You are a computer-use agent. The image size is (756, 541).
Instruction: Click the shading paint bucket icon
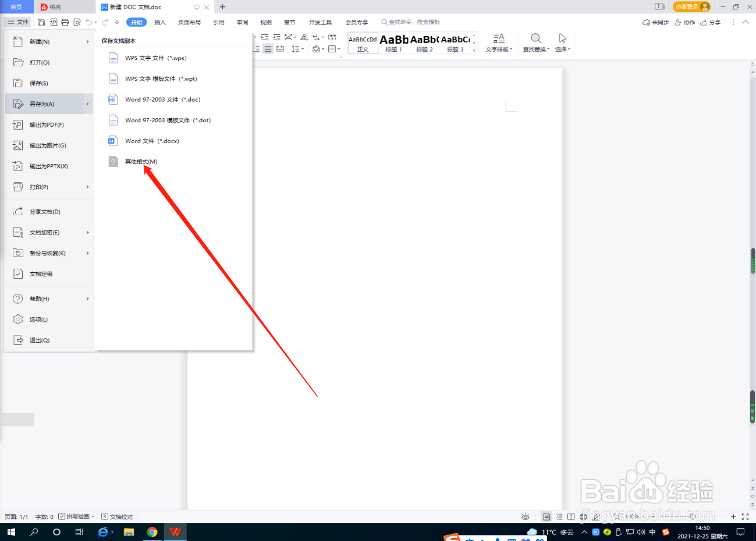click(316, 49)
